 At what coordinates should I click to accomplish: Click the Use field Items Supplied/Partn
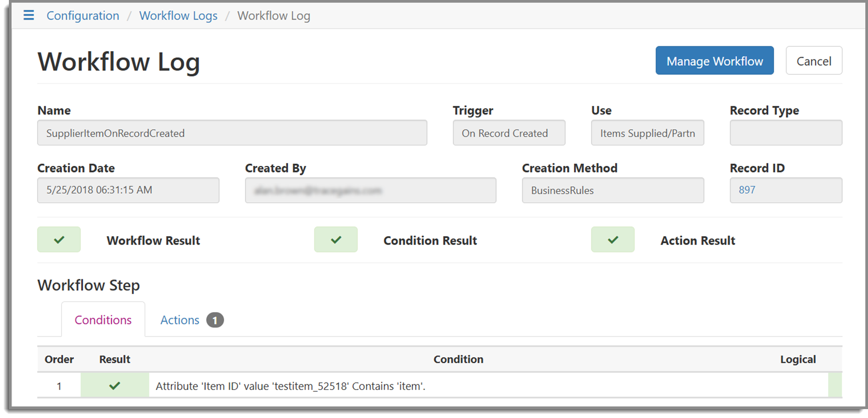[647, 133]
